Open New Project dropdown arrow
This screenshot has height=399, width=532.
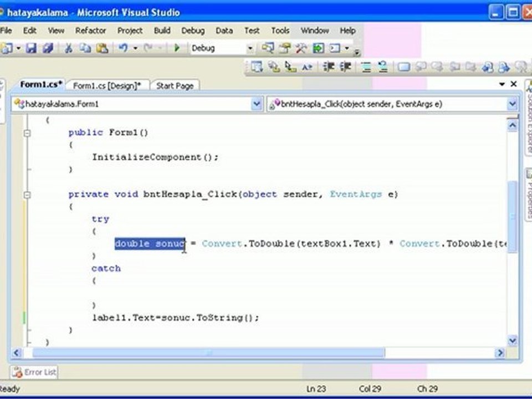pyautogui.click(x=18, y=48)
